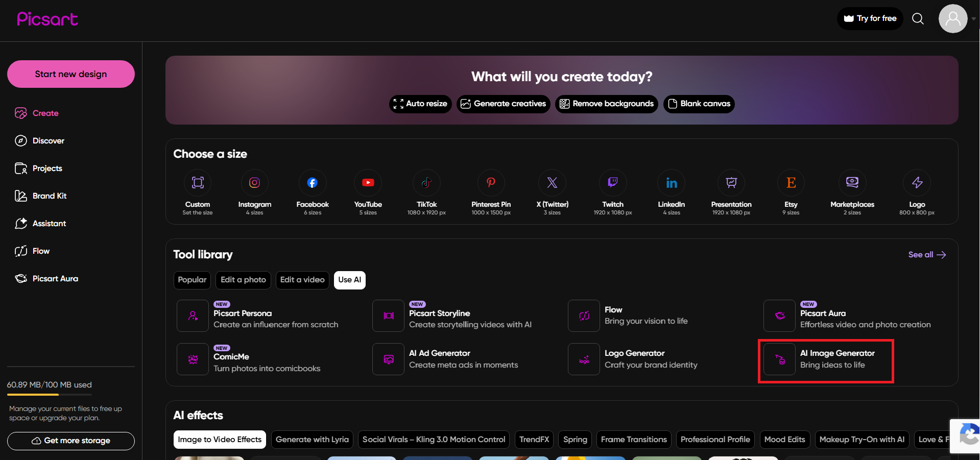980x460 pixels.
Task: Open Discover in the sidebar
Action: [x=40, y=141]
